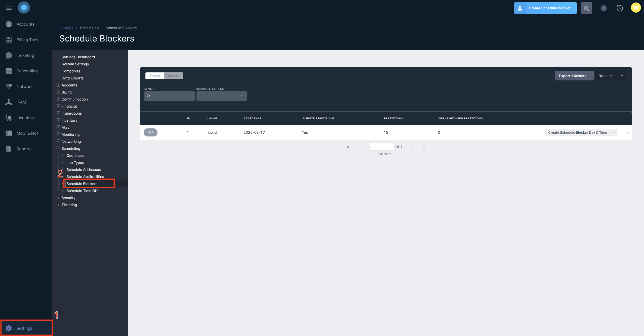Click the Map (Beta) icon
The width and height of the screenshot is (644, 336).
(9, 133)
